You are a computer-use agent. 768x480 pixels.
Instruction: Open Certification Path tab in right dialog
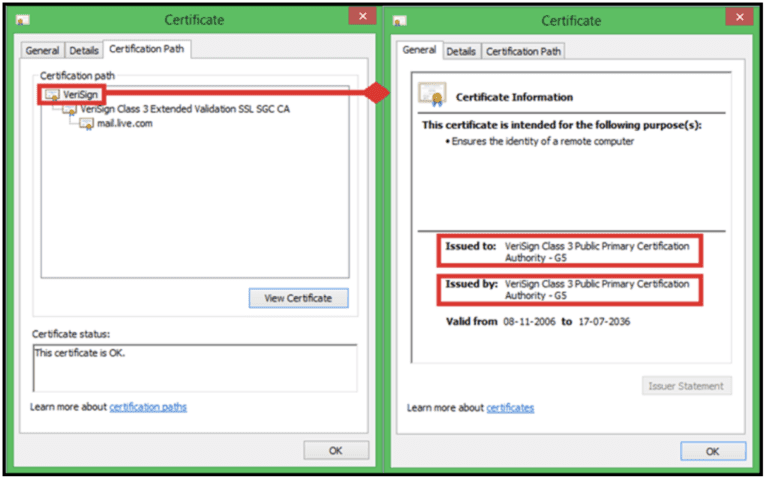coord(523,51)
